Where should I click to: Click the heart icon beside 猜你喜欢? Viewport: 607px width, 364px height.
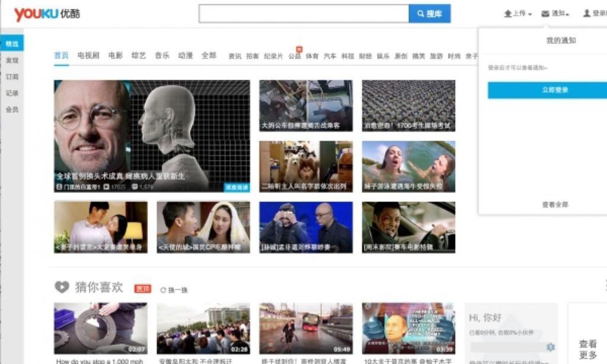pos(62,287)
